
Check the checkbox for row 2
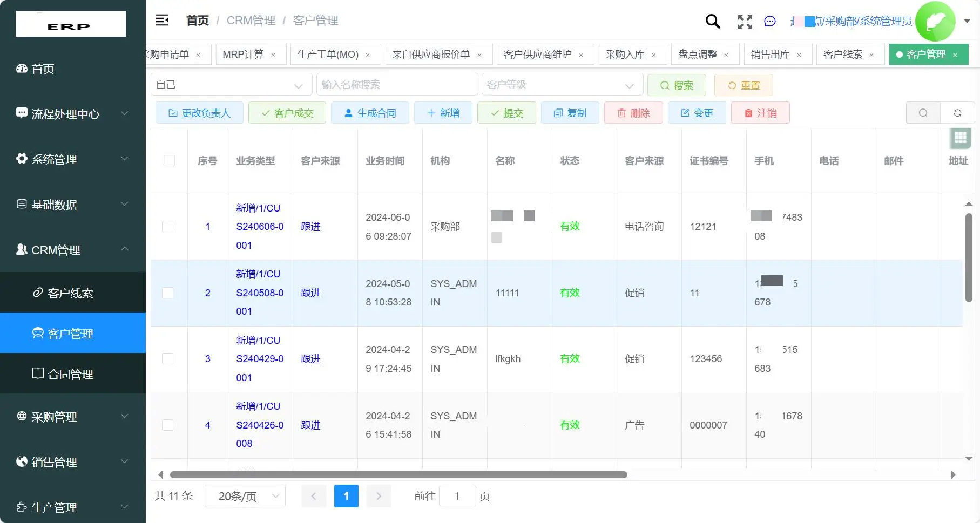tap(167, 293)
